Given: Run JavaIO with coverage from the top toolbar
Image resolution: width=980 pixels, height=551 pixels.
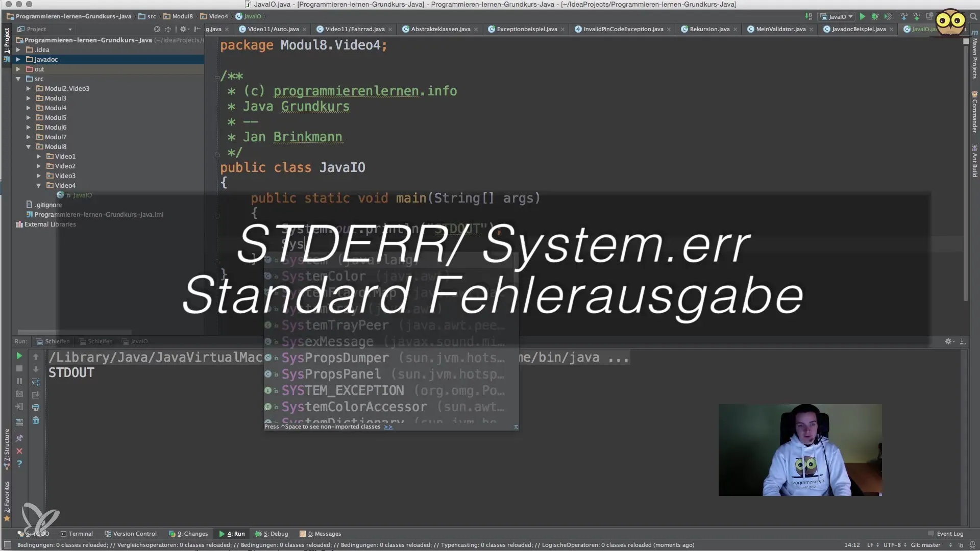Looking at the screenshot, I should point(888,17).
